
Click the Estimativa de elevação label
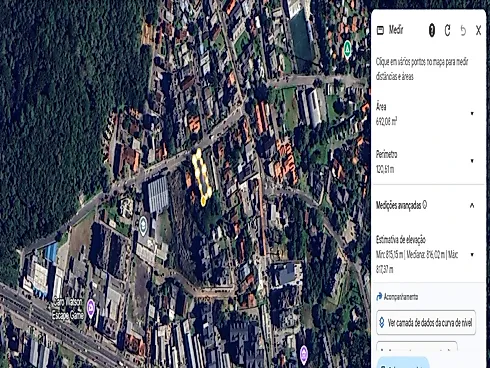pyautogui.click(x=401, y=239)
